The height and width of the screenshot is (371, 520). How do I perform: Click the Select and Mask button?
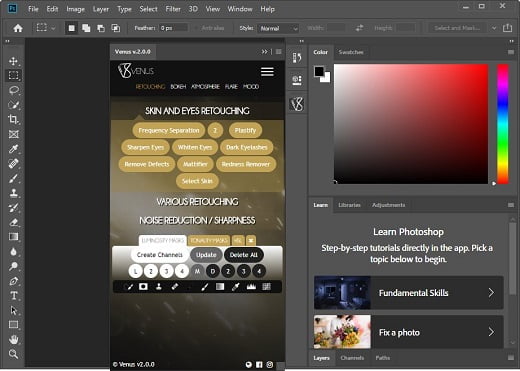click(457, 28)
